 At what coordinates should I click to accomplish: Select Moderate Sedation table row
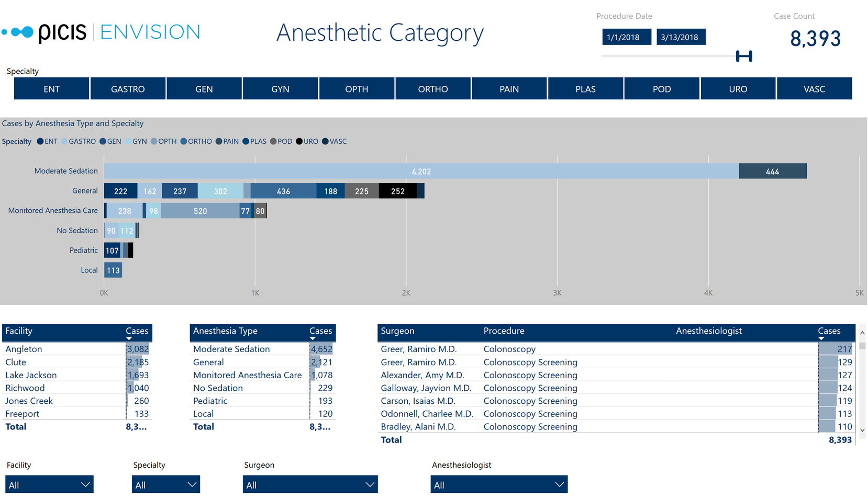pos(231,349)
